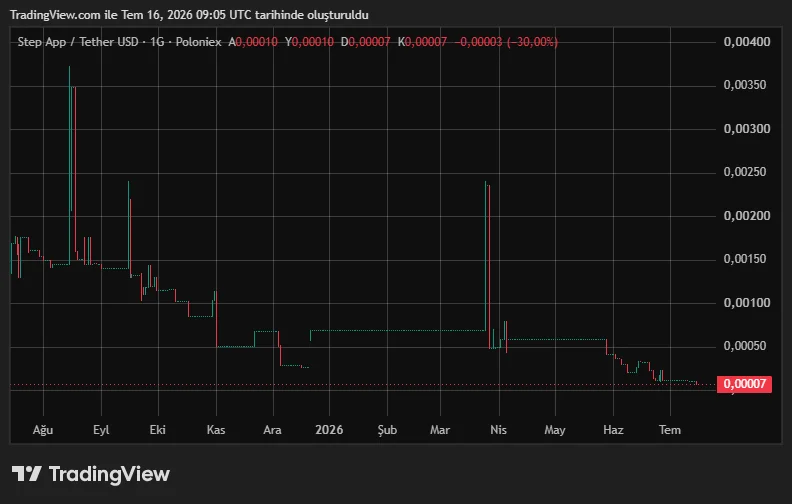Click the Tem month label on time axis
The image size is (792, 504).
click(670, 430)
